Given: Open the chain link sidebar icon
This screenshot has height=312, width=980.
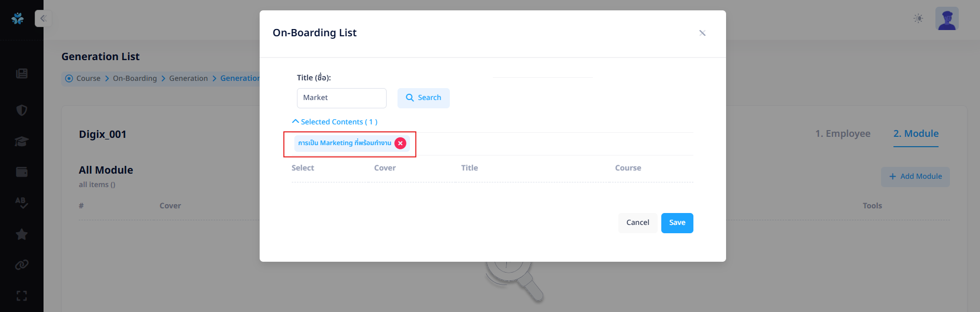Looking at the screenshot, I should (22, 265).
